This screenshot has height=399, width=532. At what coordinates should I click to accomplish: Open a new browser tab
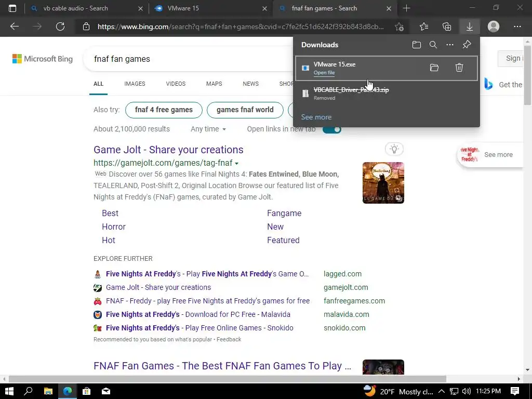[x=406, y=8]
